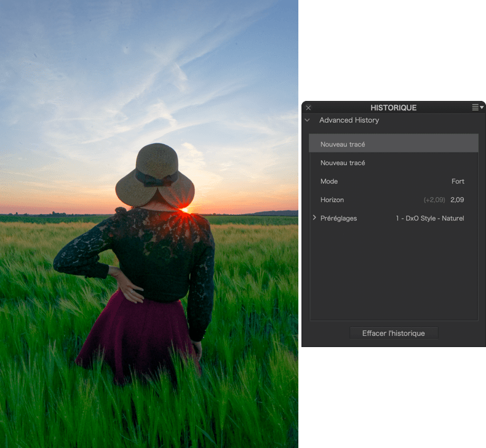Viewport: 486px width, 448px height.
Task: Jump to the Horizon history step
Action: coord(332,200)
